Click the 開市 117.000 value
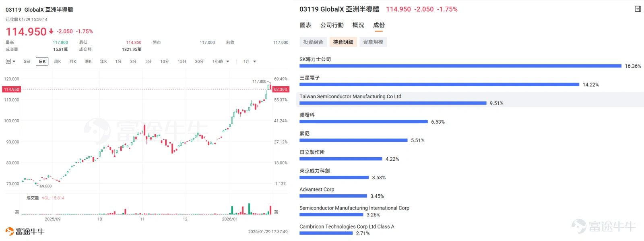This screenshot has height=241, width=644. click(x=207, y=42)
